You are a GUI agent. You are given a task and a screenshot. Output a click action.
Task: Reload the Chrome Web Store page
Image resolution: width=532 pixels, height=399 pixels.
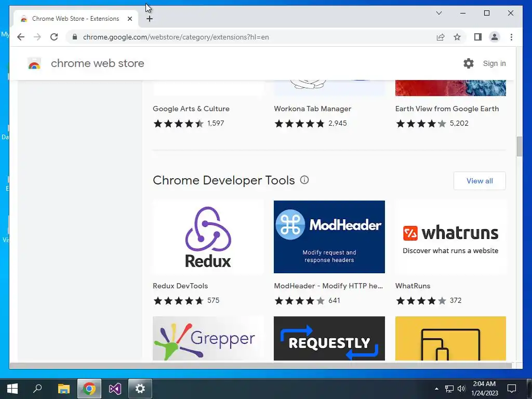54,37
